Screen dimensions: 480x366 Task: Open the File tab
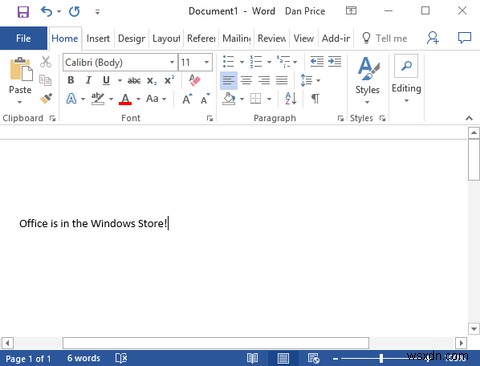coord(23,38)
